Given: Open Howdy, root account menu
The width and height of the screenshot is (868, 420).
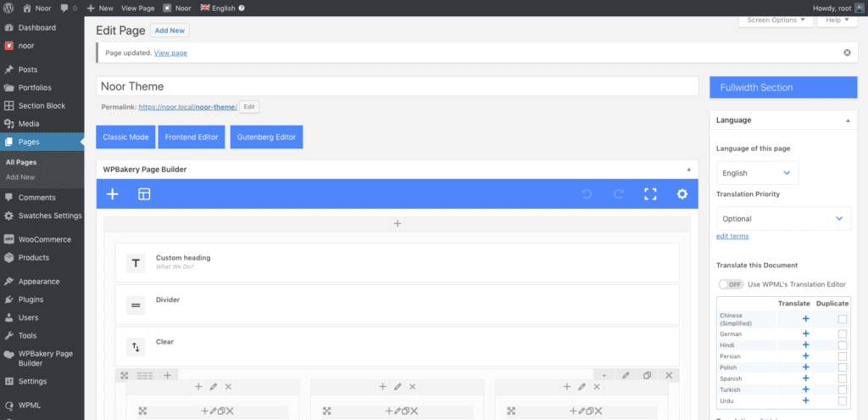Looking at the screenshot, I should [837, 8].
